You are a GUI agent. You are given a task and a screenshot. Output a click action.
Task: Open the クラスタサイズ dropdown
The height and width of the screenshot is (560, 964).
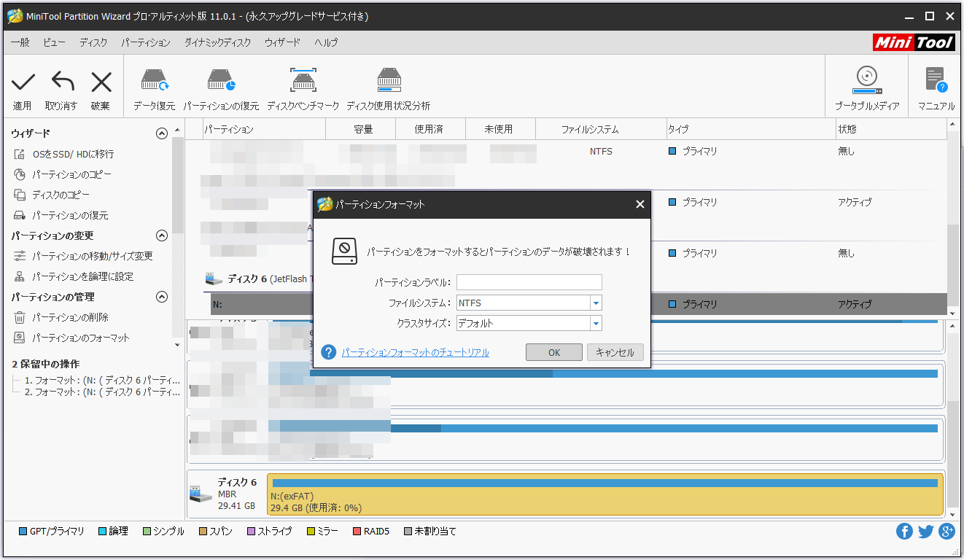click(596, 323)
